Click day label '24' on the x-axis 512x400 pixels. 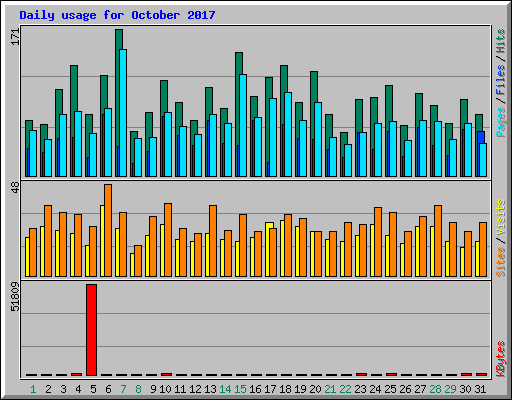click(375, 389)
